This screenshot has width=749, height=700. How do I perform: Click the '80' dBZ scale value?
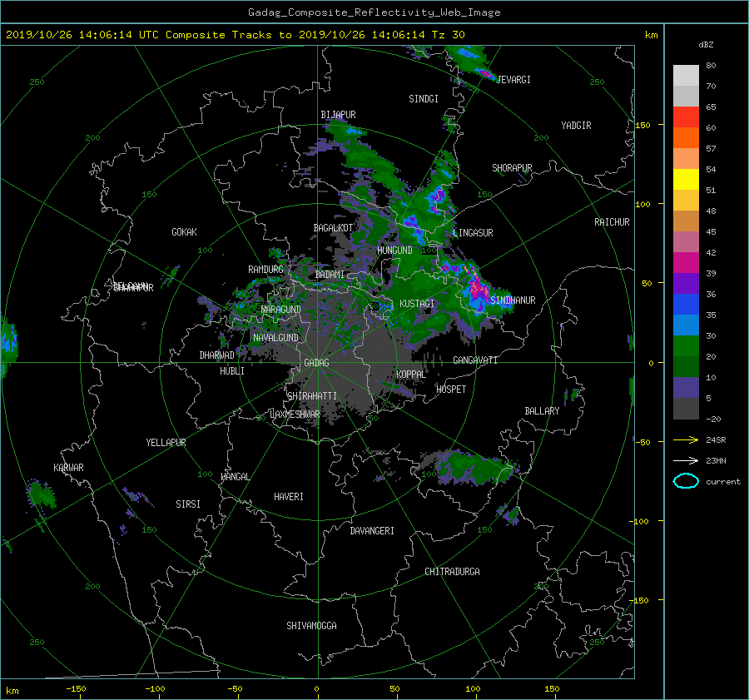(711, 66)
